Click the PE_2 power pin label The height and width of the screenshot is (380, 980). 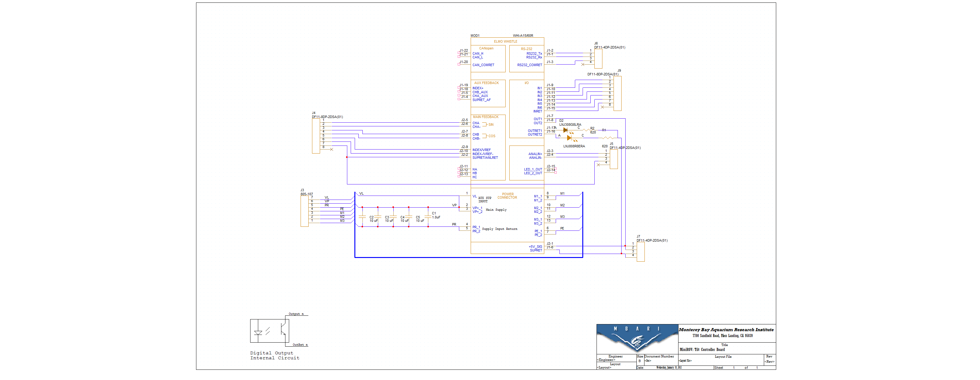(x=538, y=235)
